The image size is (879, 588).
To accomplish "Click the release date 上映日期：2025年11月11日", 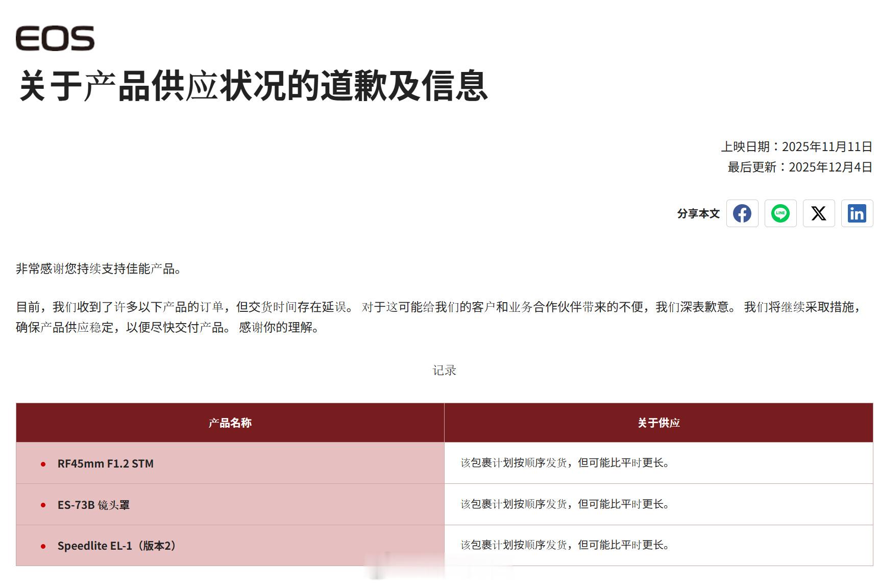I will coord(796,146).
